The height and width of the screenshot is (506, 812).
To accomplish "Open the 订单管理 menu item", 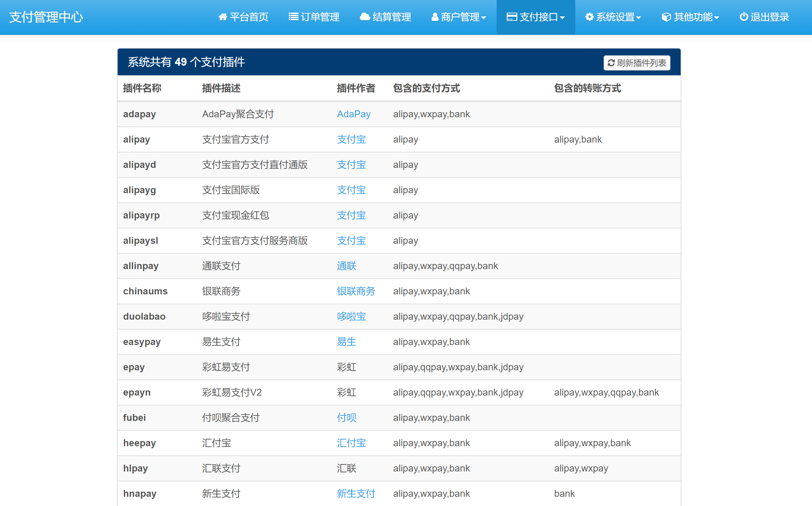I will [314, 17].
